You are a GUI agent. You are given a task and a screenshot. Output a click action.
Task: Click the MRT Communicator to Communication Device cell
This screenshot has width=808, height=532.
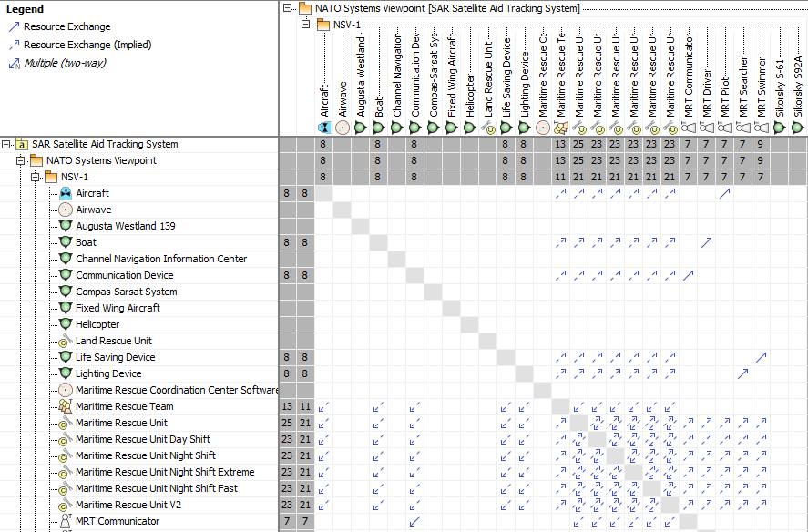pos(414,521)
